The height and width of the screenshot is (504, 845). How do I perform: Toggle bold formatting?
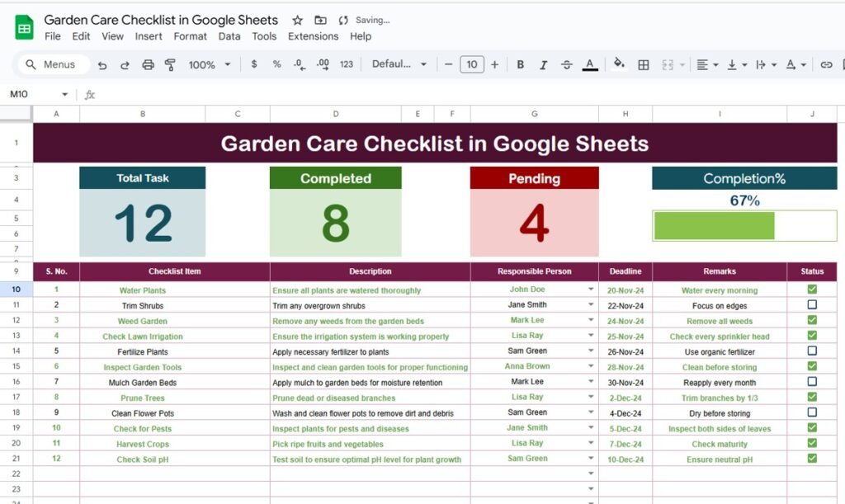point(520,64)
